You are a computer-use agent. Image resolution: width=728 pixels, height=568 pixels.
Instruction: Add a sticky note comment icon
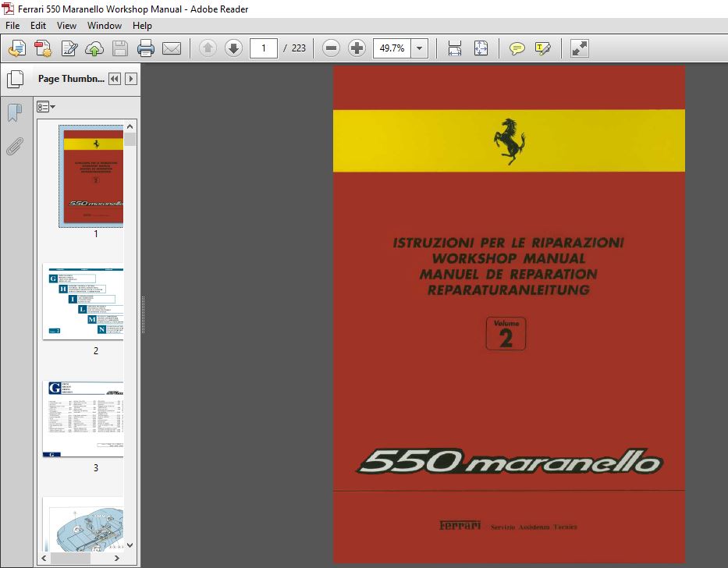point(517,48)
